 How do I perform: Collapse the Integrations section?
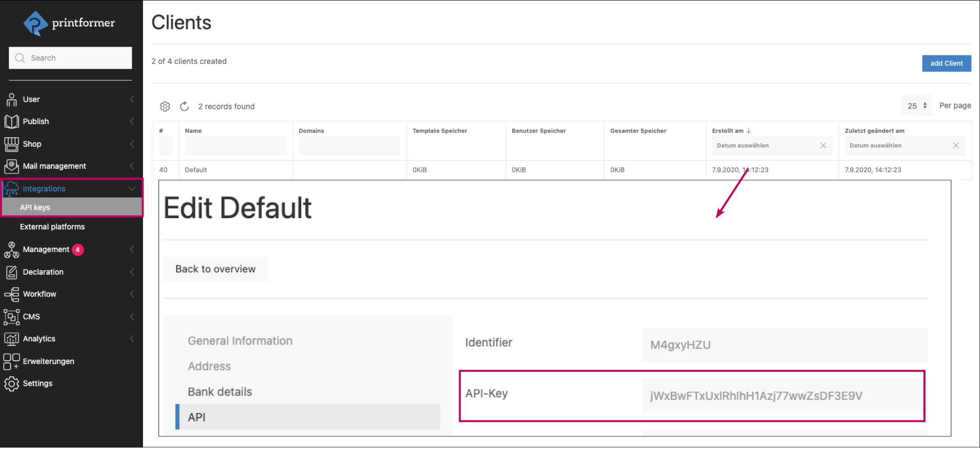point(132,189)
